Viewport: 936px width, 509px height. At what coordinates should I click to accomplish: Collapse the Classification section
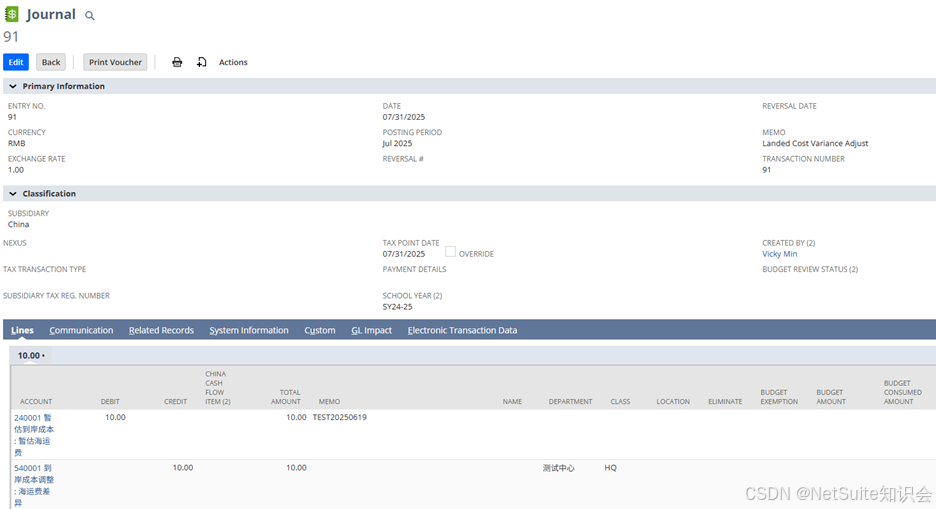point(13,194)
